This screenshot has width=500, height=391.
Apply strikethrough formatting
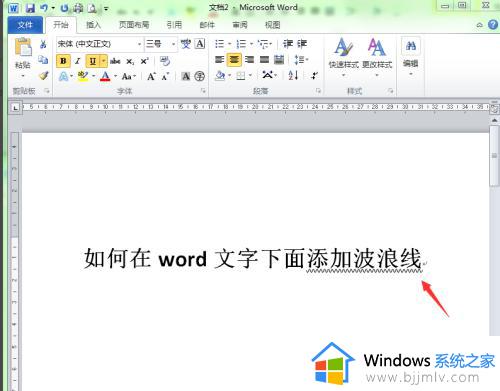115,61
